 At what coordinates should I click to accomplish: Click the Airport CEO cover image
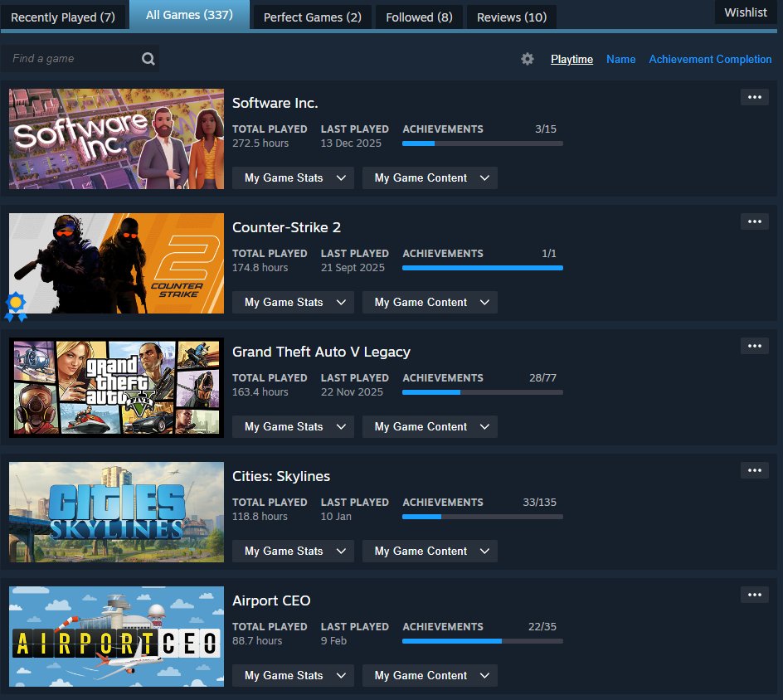coord(116,636)
